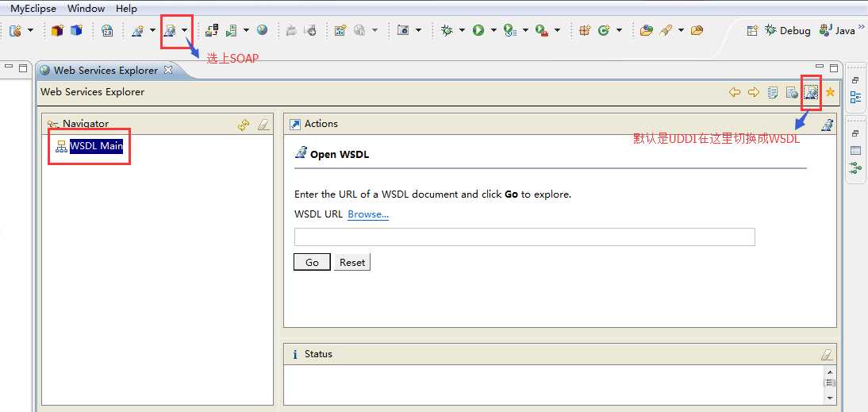Expand the external tools dropdown arrow

coord(557,30)
